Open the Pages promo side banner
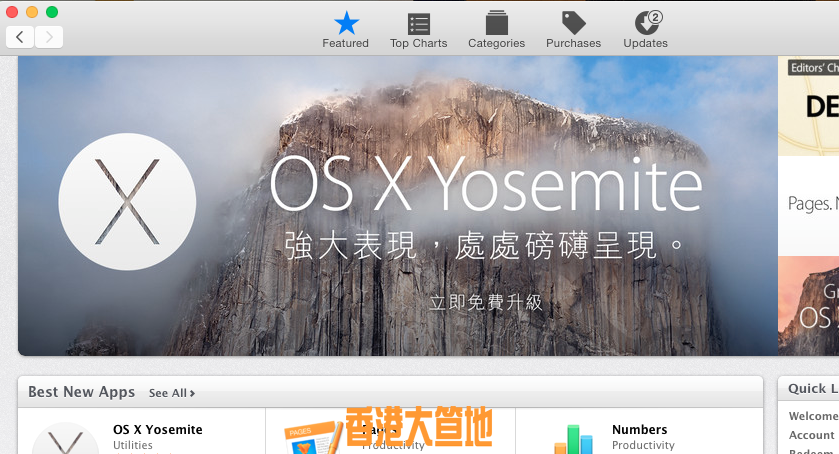This screenshot has height=454, width=839. click(809, 206)
